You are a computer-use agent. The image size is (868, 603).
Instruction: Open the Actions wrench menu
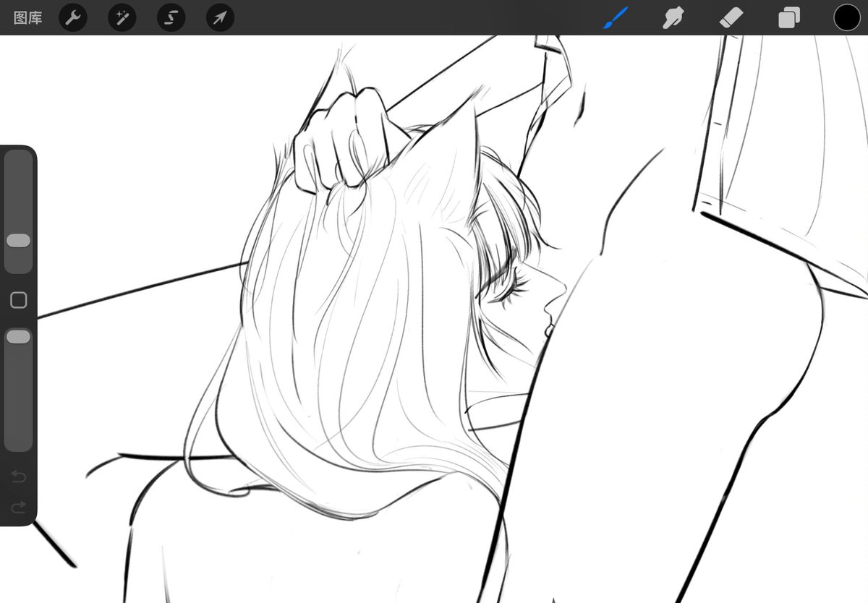(72, 17)
